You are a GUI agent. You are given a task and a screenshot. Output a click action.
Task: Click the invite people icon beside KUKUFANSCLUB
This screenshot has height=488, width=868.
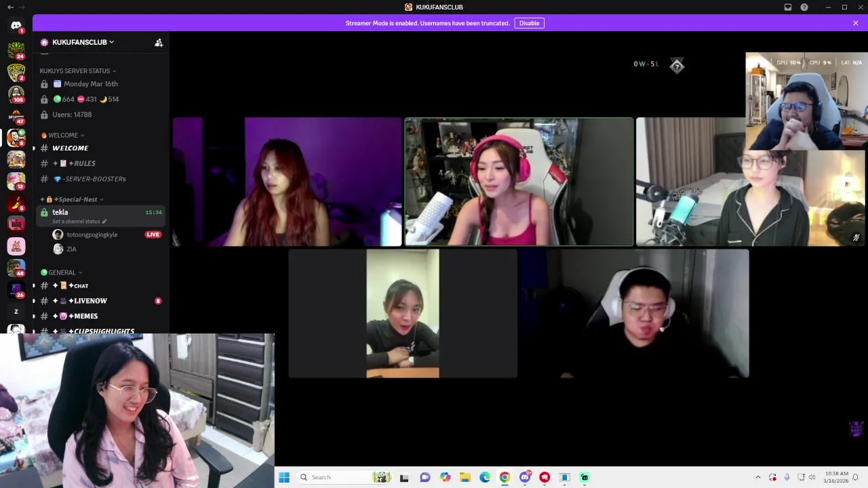(159, 42)
